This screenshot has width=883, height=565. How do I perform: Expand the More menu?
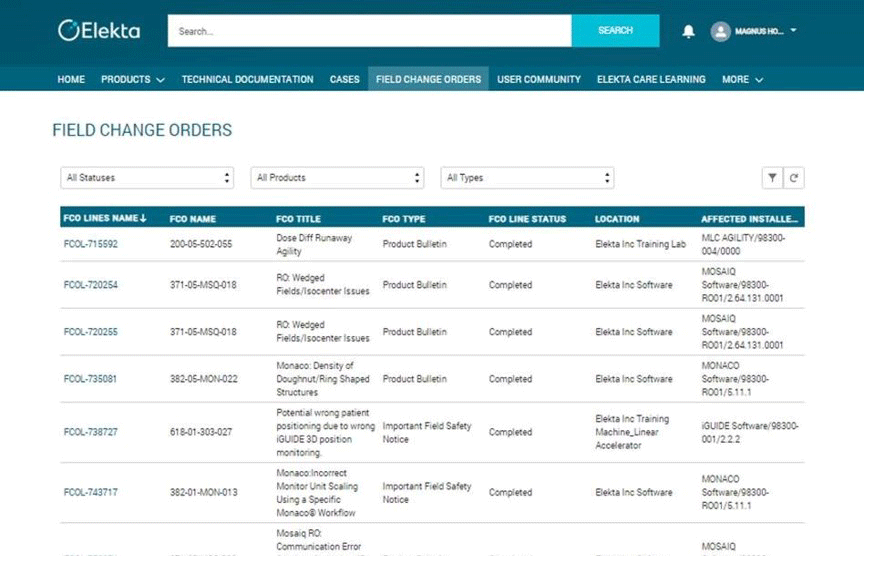click(x=742, y=79)
